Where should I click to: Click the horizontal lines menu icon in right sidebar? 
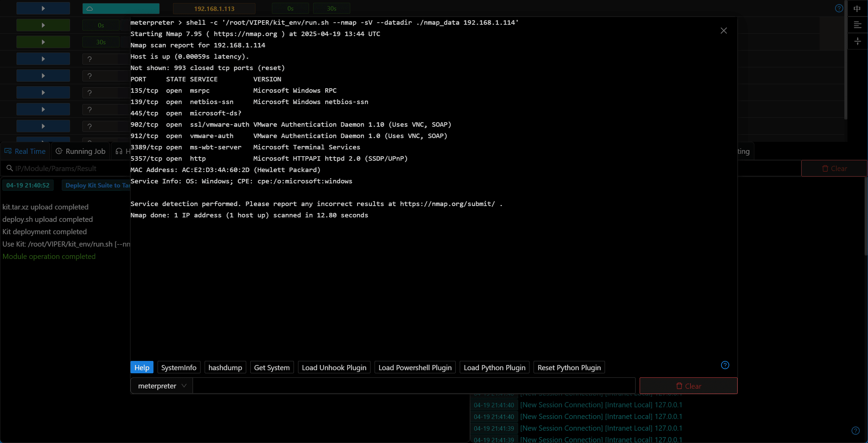click(857, 25)
